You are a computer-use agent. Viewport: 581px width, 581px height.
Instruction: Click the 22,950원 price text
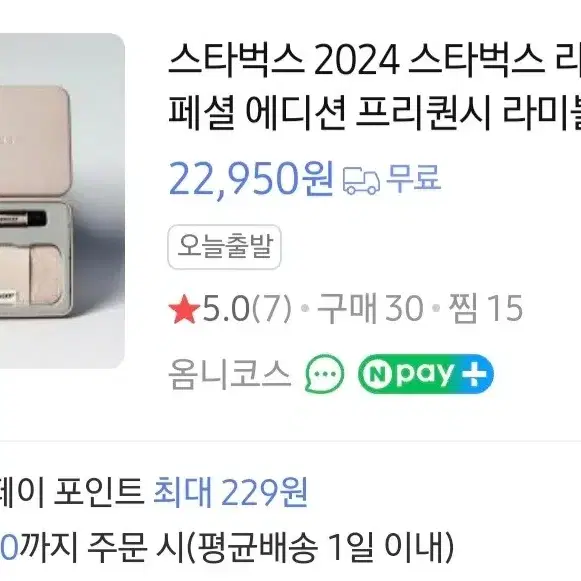pyautogui.click(x=251, y=179)
